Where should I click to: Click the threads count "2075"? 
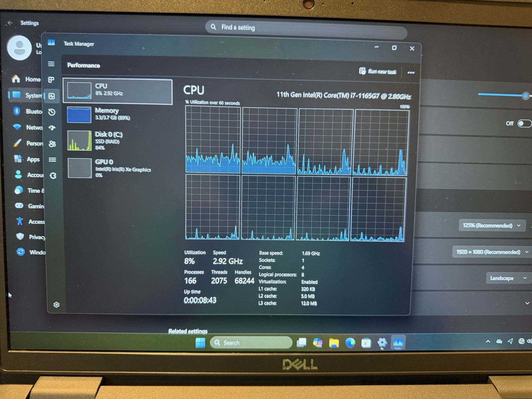click(x=219, y=281)
